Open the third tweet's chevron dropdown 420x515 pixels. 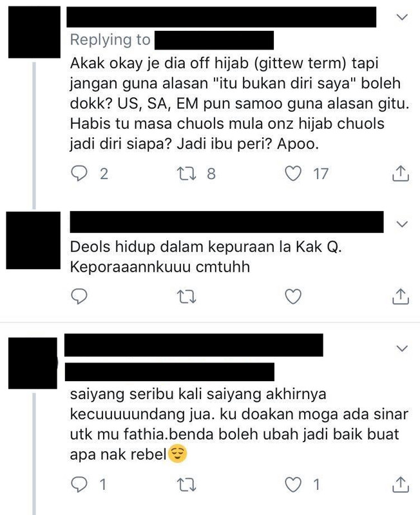pos(402,348)
